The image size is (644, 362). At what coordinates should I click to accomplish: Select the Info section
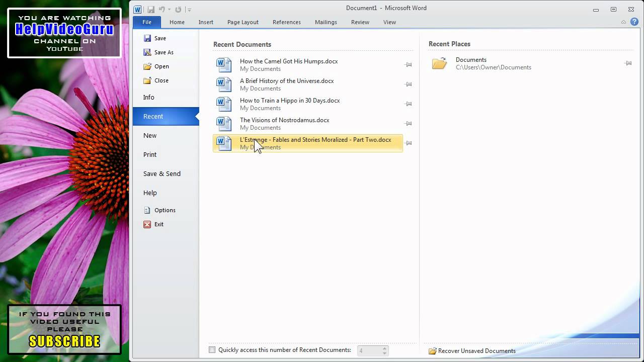pos(149,98)
